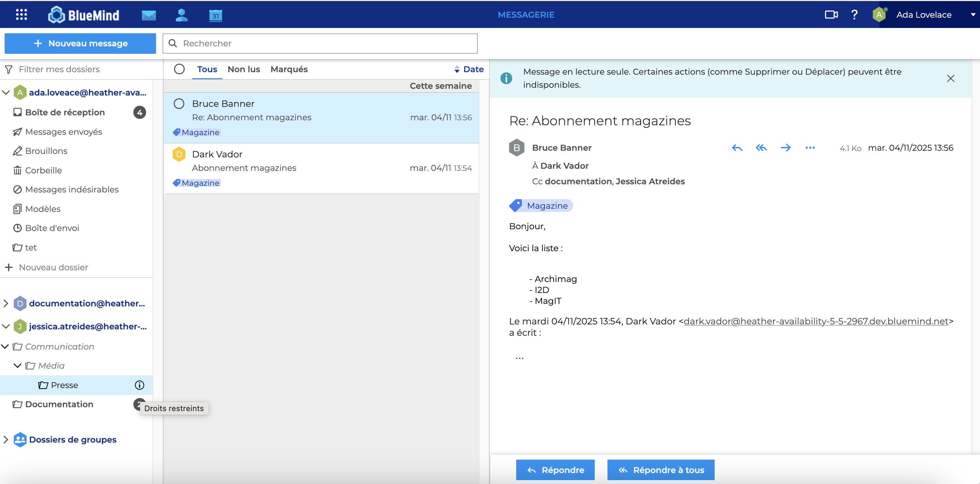This screenshot has height=484, width=980.
Task: Open more actions ellipsis for message
Action: coord(810,148)
